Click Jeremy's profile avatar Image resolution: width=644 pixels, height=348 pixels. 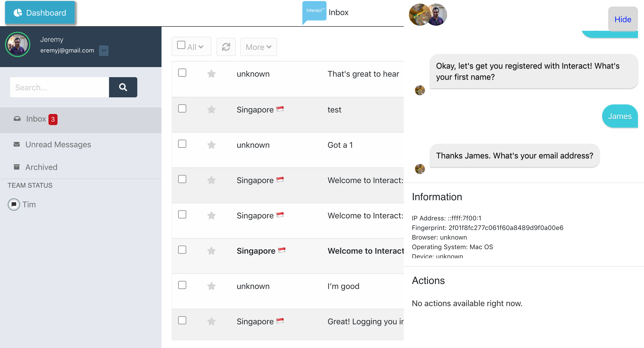[18, 45]
